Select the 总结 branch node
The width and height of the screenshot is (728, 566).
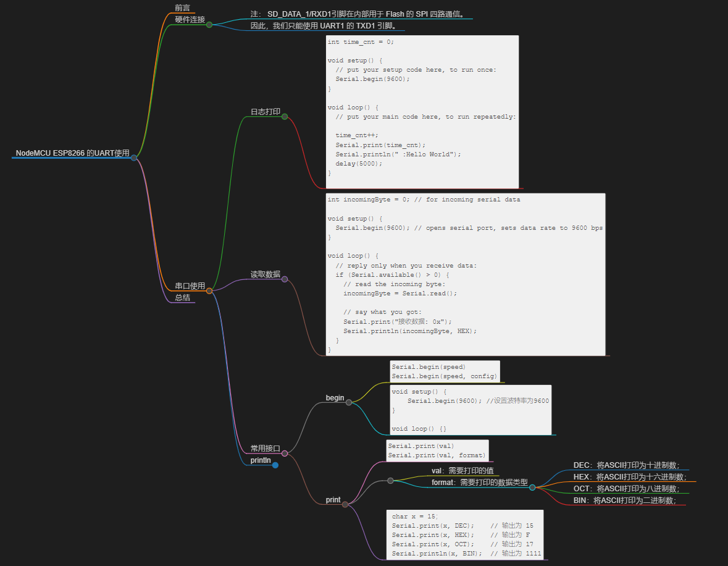click(x=183, y=297)
